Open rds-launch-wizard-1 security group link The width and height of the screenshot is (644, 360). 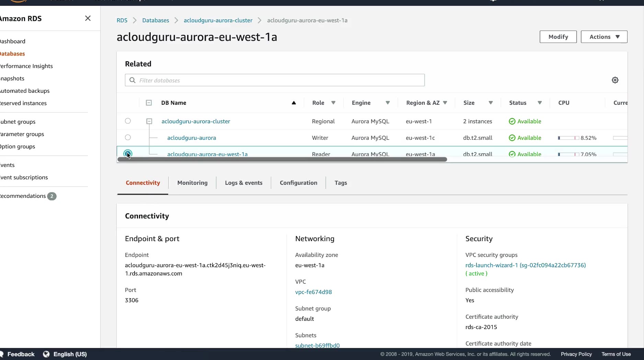[x=526, y=265]
